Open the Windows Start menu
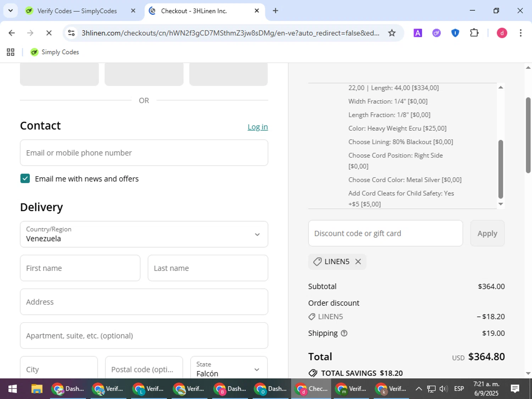 pos(12,389)
